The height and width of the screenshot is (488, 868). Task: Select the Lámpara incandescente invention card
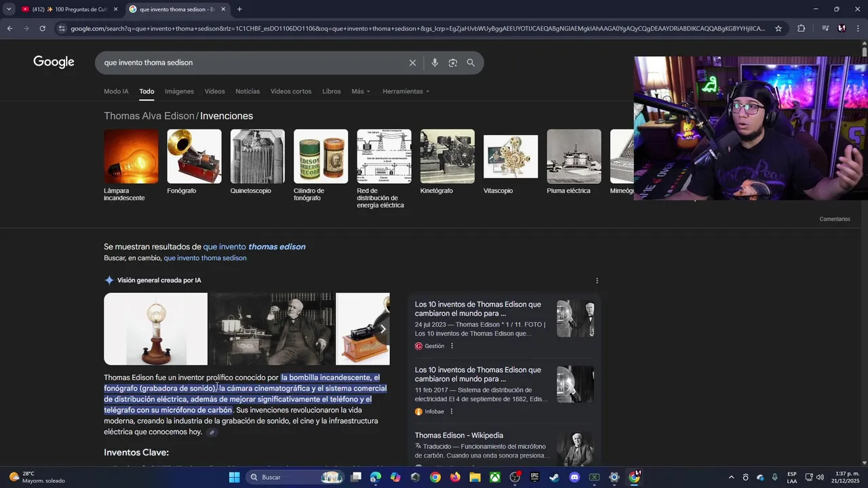pos(131,165)
